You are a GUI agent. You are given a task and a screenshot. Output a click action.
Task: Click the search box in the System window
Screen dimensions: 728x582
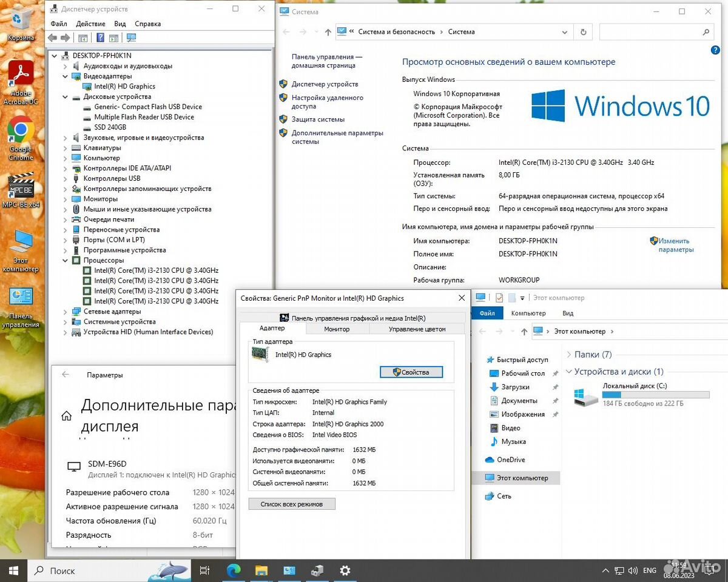click(655, 32)
